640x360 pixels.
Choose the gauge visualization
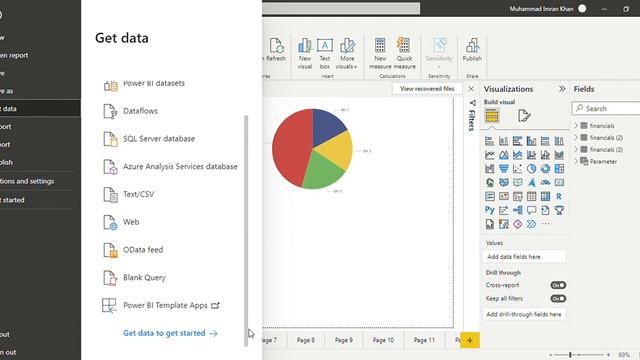[x=545, y=182]
